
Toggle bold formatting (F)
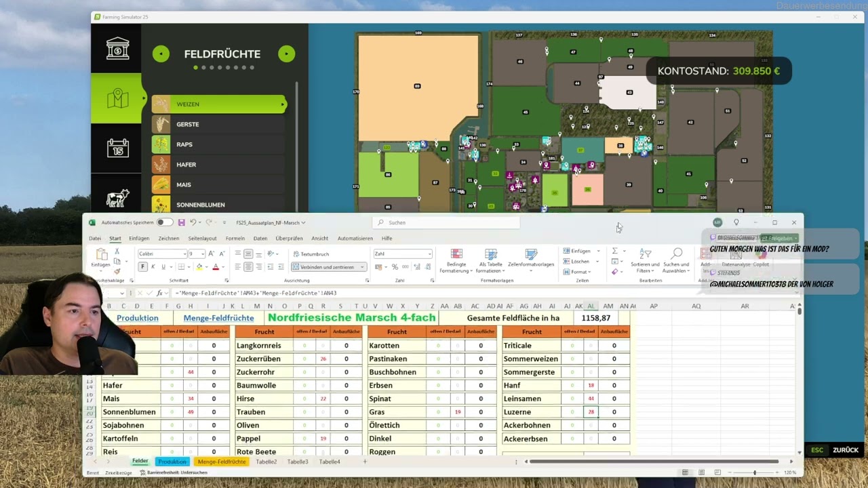click(142, 267)
